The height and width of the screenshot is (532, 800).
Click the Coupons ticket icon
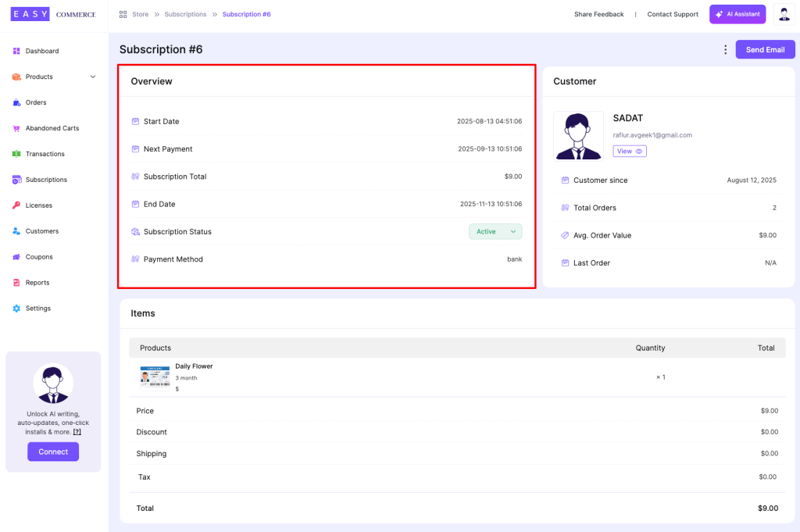pyautogui.click(x=16, y=257)
